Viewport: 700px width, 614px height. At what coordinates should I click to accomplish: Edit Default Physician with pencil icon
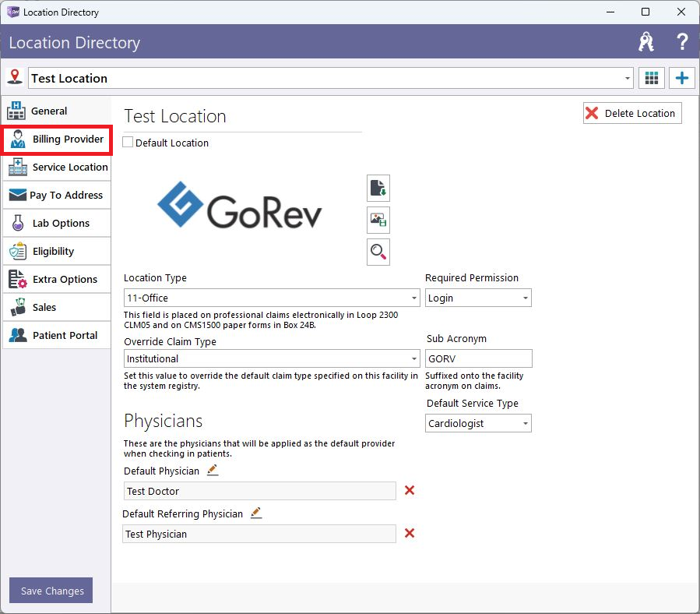pos(213,470)
